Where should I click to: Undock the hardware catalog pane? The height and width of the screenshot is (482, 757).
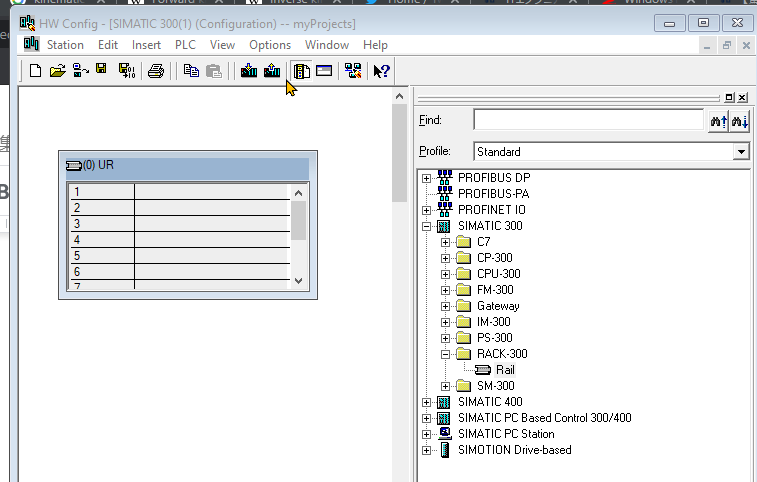[729, 98]
